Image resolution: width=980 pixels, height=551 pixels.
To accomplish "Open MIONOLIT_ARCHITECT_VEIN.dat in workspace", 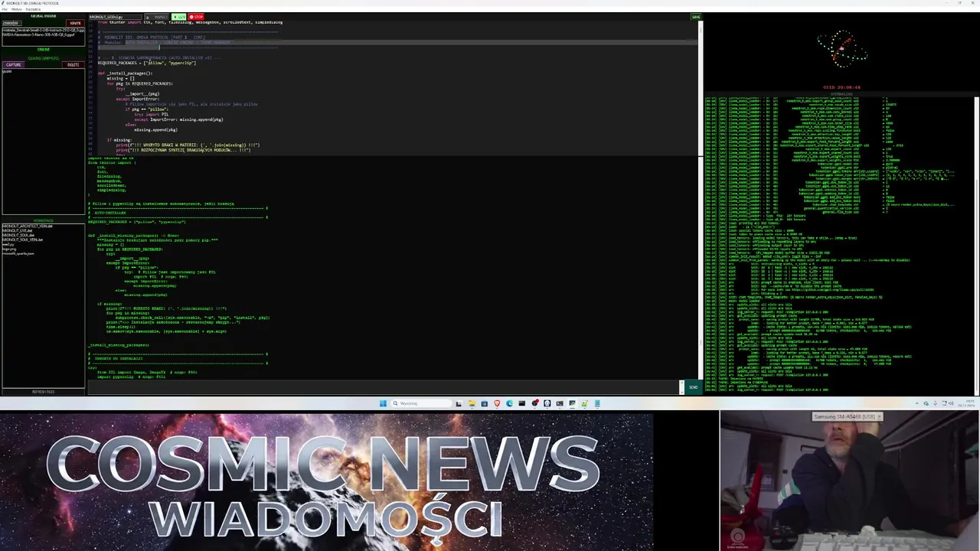I will pyautogui.click(x=28, y=227).
